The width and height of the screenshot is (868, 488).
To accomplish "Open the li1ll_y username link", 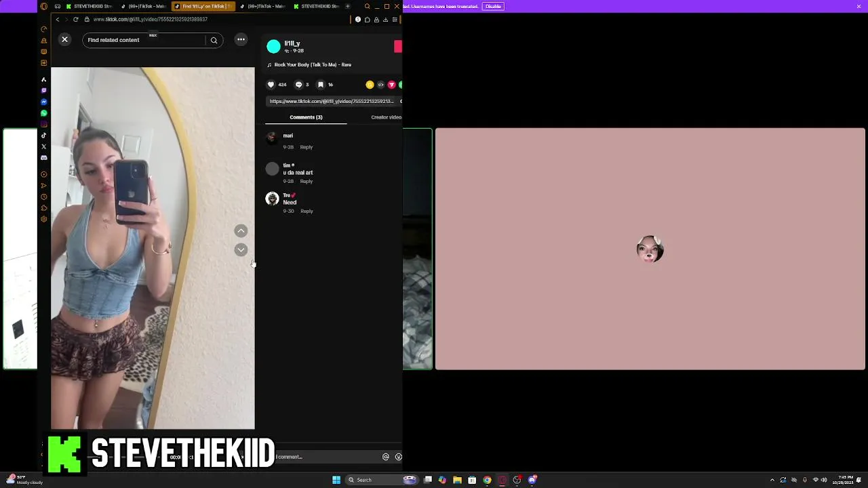I will [x=292, y=43].
